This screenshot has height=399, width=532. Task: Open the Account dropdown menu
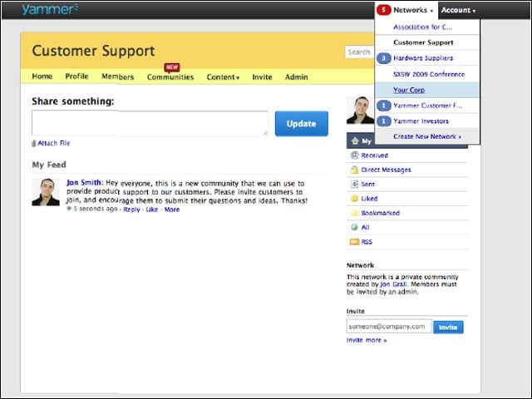[x=458, y=10]
